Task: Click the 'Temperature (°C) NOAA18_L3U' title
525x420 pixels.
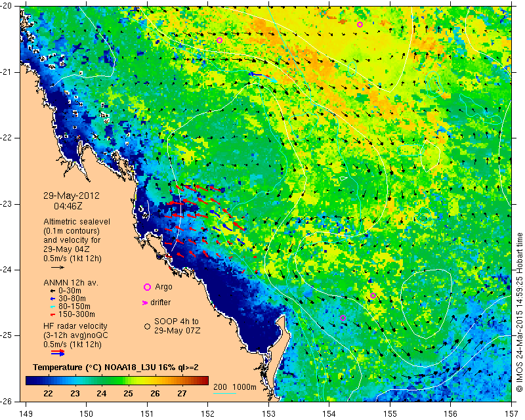Action: coord(96,367)
